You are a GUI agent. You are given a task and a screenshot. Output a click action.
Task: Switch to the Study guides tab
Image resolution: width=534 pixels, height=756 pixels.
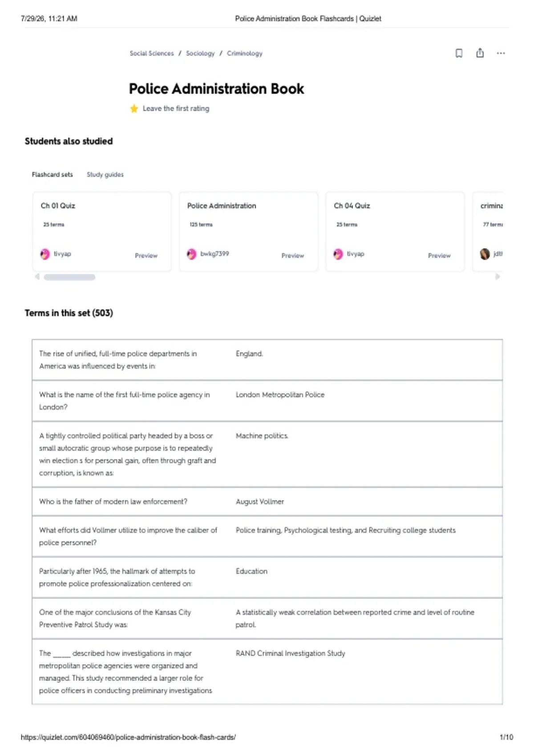105,175
